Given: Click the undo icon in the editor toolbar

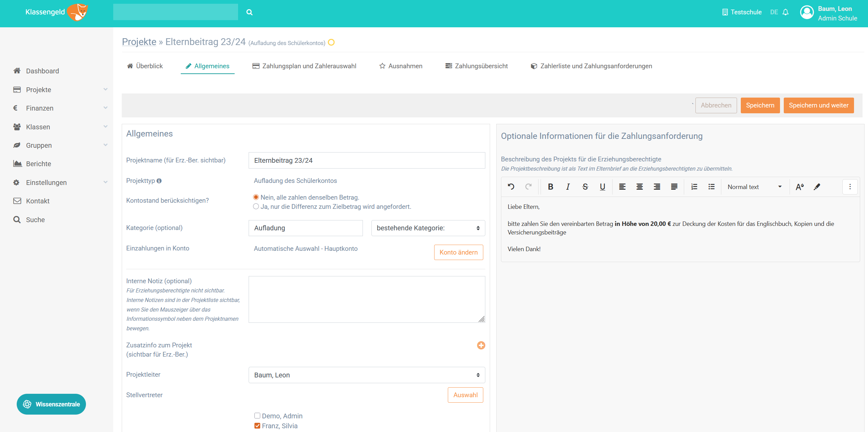Looking at the screenshot, I should tap(511, 187).
